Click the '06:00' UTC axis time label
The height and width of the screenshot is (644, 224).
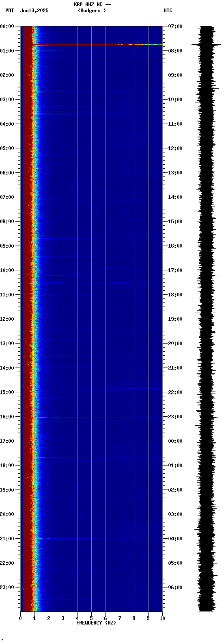[x=175, y=587]
